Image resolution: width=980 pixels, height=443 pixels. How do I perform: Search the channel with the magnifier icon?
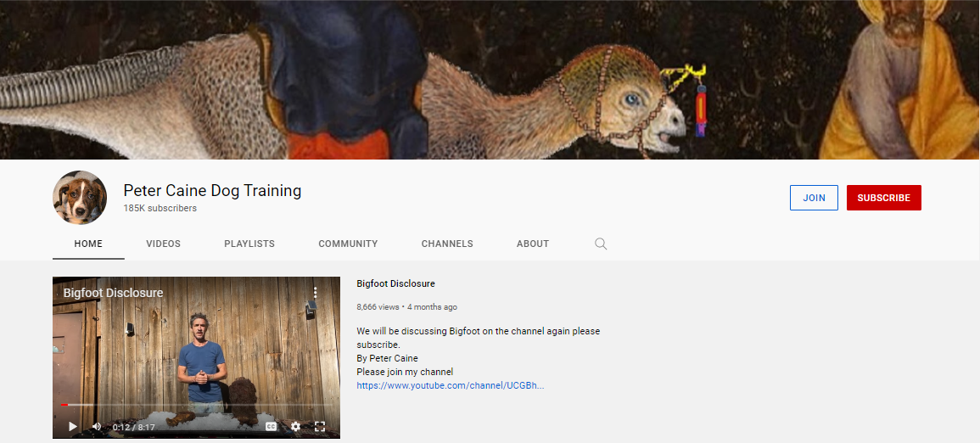601,244
